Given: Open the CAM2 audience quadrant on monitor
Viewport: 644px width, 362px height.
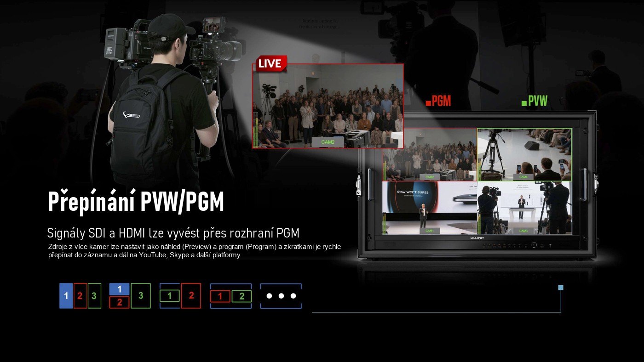Looking at the screenshot, I should [430, 154].
